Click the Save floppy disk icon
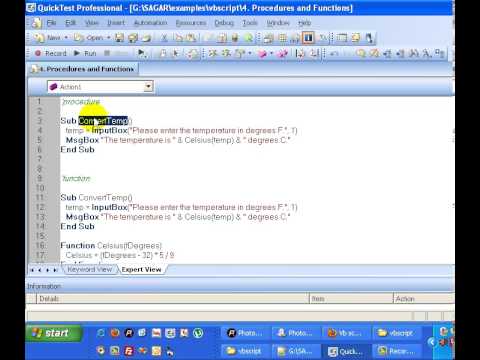This screenshot has height=360, width=480. click(119, 38)
